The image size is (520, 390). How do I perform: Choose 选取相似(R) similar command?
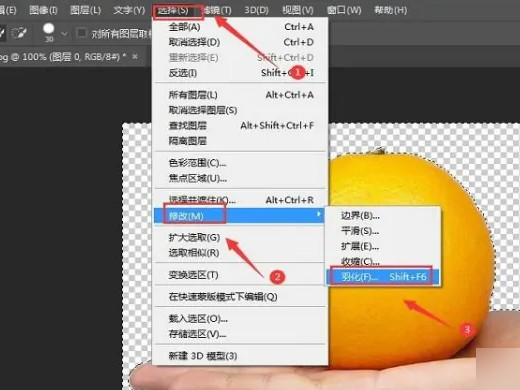(x=240, y=253)
